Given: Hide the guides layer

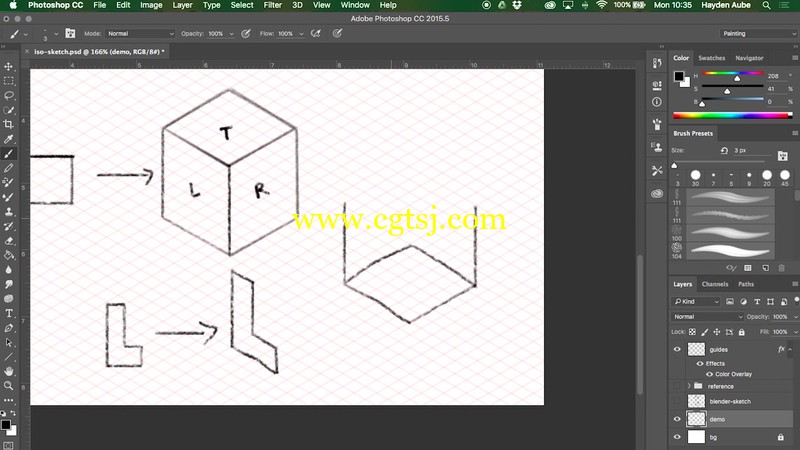Looking at the screenshot, I should 677,349.
